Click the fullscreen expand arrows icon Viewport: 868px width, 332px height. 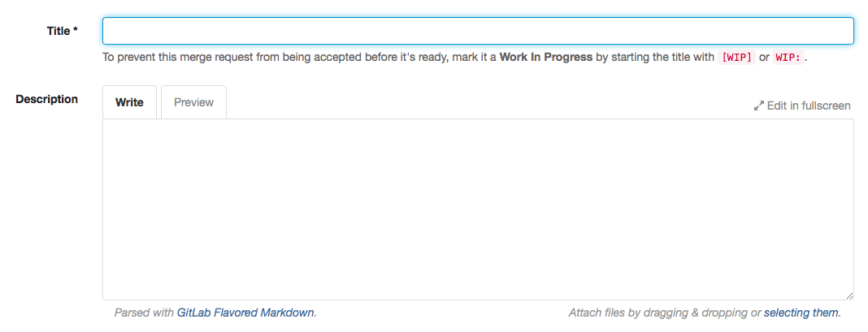759,106
